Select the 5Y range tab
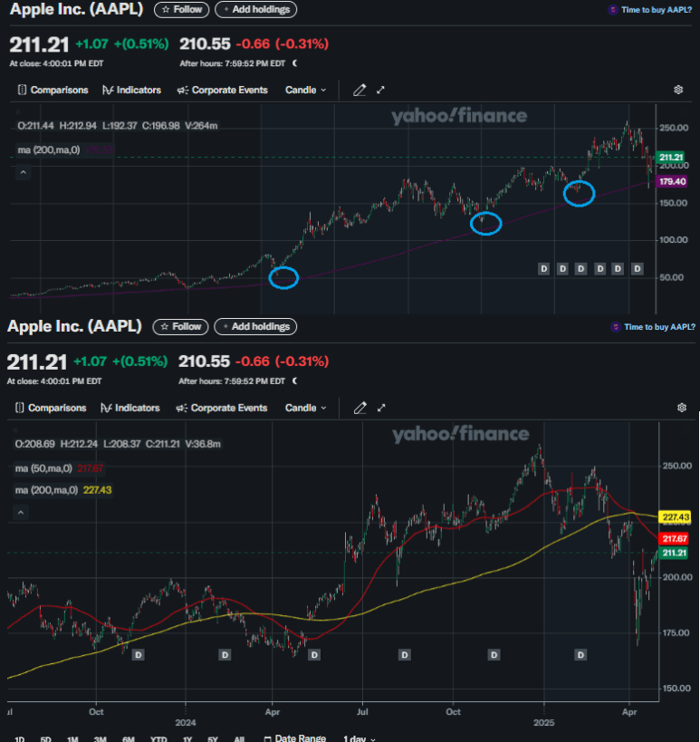The image size is (700, 742). pos(213,738)
